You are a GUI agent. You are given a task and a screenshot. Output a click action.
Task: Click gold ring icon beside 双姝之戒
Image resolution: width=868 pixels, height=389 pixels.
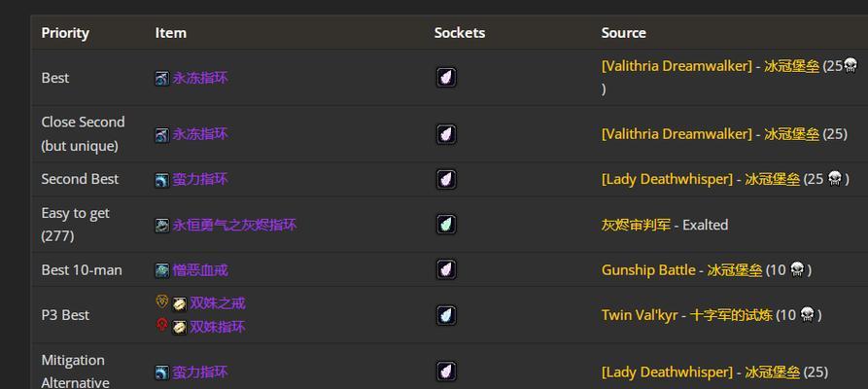pyautogui.click(x=180, y=303)
